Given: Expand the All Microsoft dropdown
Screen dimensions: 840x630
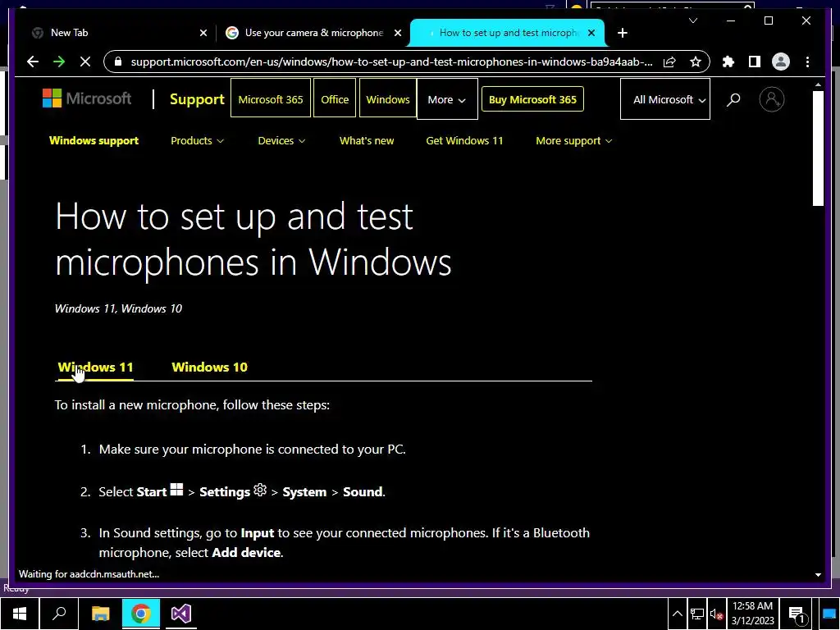Looking at the screenshot, I should (664, 99).
